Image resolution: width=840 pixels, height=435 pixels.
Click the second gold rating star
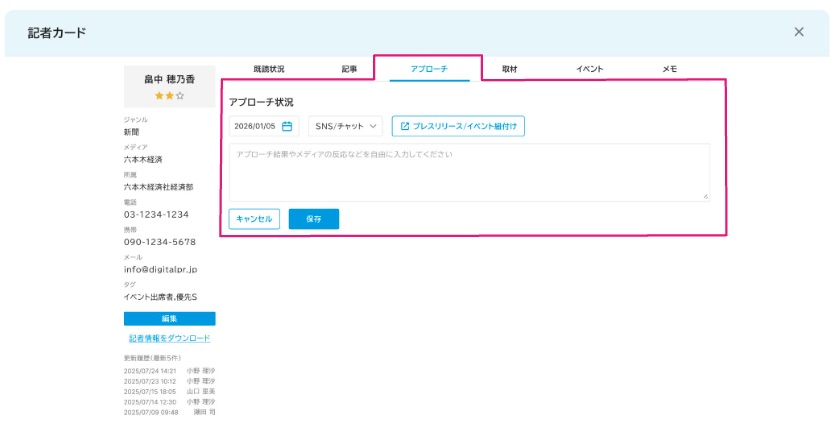[169, 96]
